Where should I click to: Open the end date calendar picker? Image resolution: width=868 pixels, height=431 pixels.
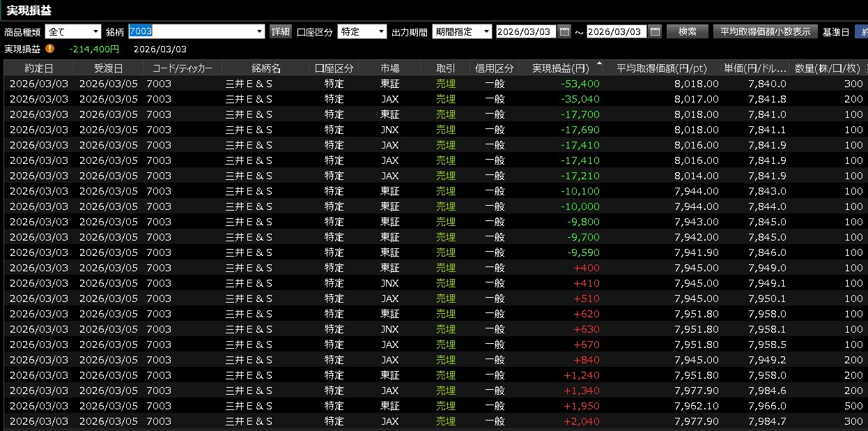(655, 31)
